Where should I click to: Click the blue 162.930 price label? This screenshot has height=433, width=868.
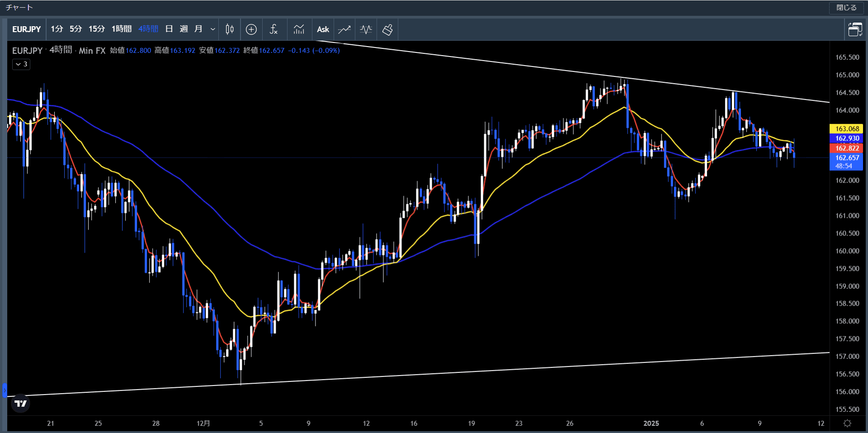pyautogui.click(x=846, y=138)
